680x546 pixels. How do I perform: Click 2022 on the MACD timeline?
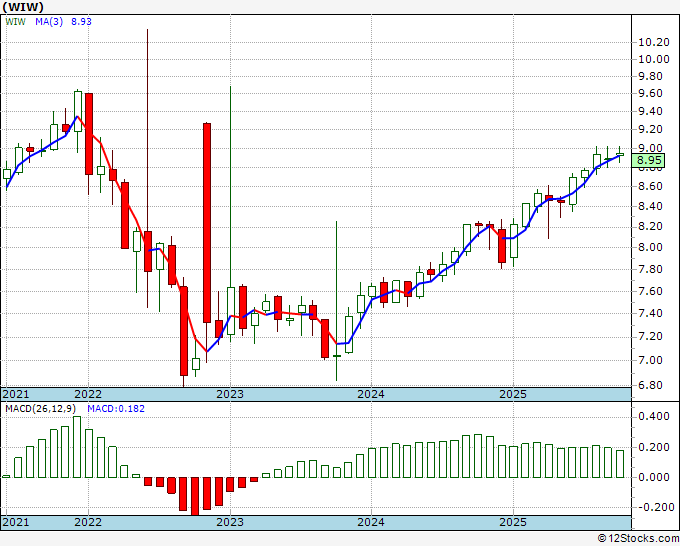88,522
